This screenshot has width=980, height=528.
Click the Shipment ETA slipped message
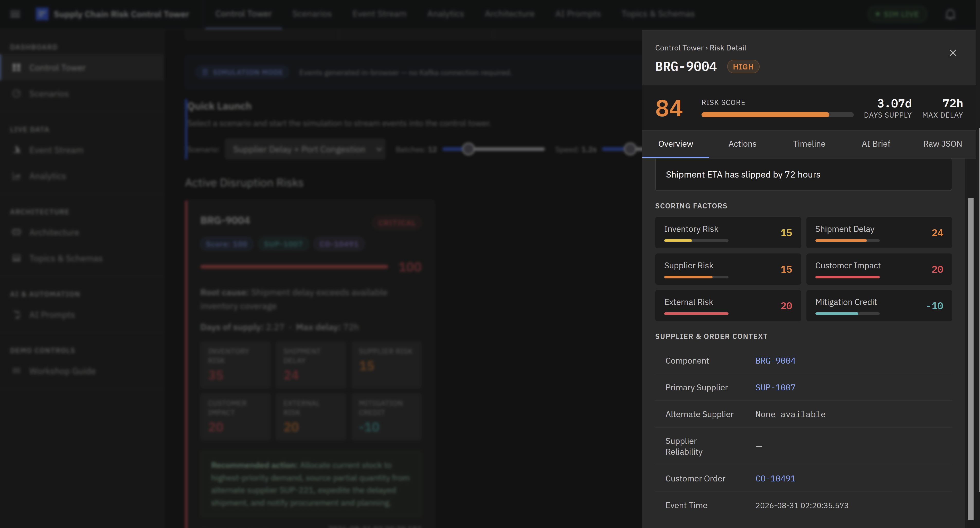tap(804, 174)
